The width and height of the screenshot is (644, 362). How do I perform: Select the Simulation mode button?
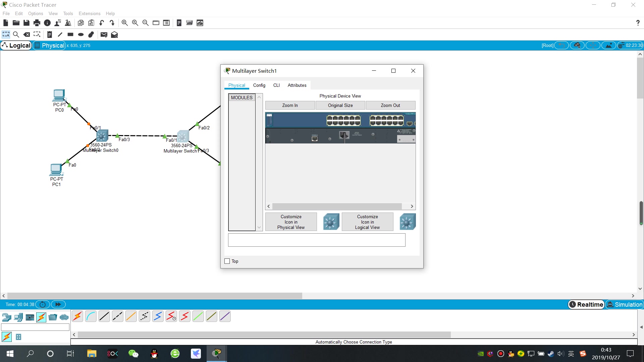(x=625, y=305)
